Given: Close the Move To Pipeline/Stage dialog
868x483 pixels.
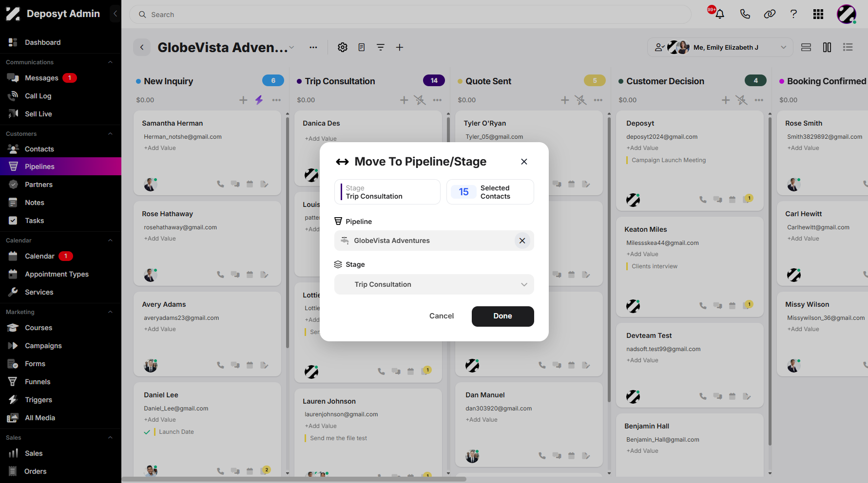Looking at the screenshot, I should (524, 162).
